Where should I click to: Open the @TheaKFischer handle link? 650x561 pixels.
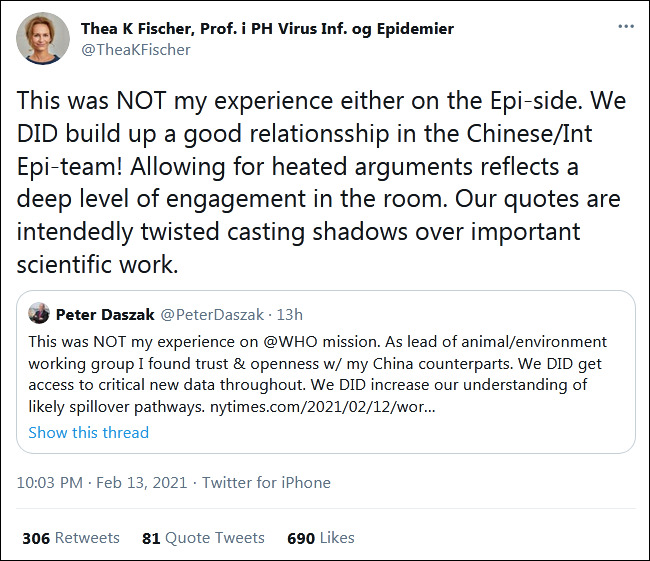point(136,49)
